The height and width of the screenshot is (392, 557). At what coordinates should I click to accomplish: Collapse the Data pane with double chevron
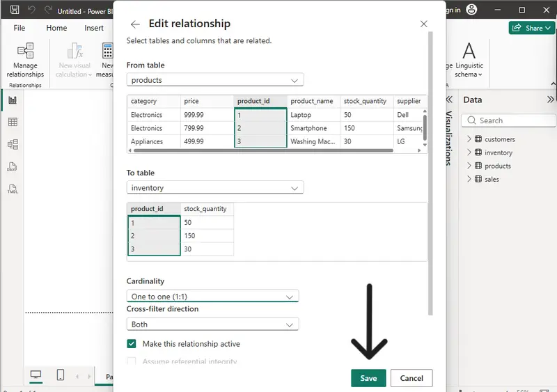550,100
